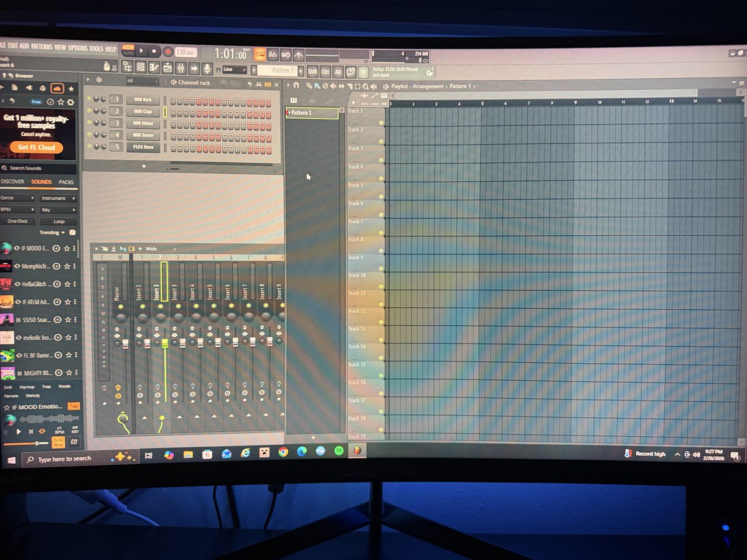
Task: Adjust the Insert 2 volume fader
Action: pyautogui.click(x=165, y=343)
